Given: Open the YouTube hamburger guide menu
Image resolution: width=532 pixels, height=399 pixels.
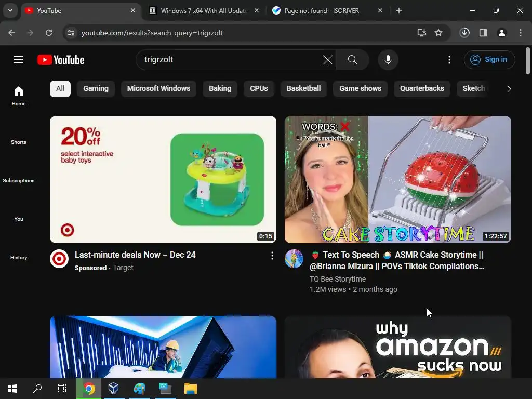Looking at the screenshot, I should click(19, 60).
